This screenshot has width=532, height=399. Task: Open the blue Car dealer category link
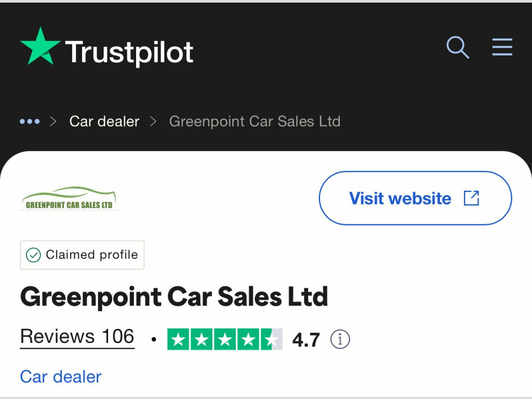pos(61,377)
